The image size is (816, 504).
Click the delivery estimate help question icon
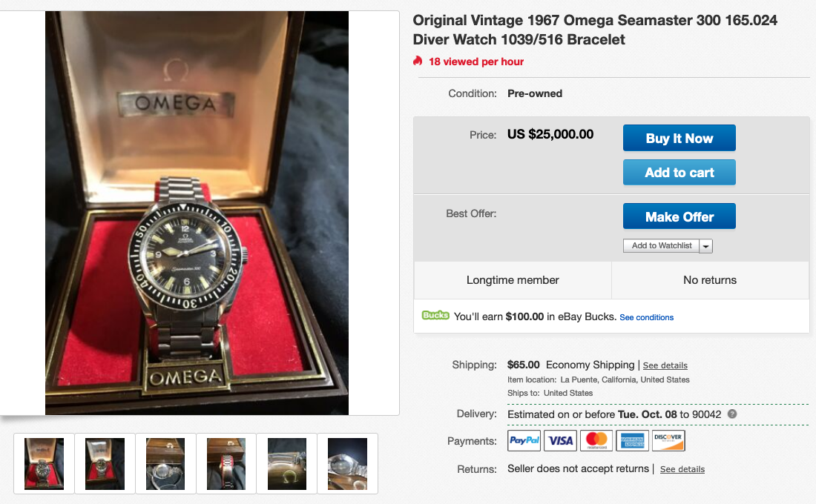pos(732,414)
